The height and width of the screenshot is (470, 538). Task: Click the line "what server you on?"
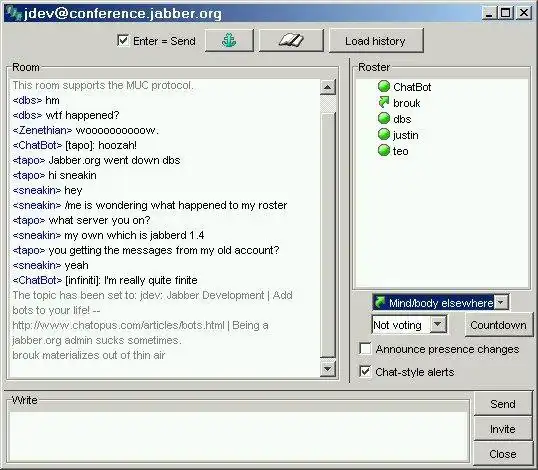[x=81, y=220]
